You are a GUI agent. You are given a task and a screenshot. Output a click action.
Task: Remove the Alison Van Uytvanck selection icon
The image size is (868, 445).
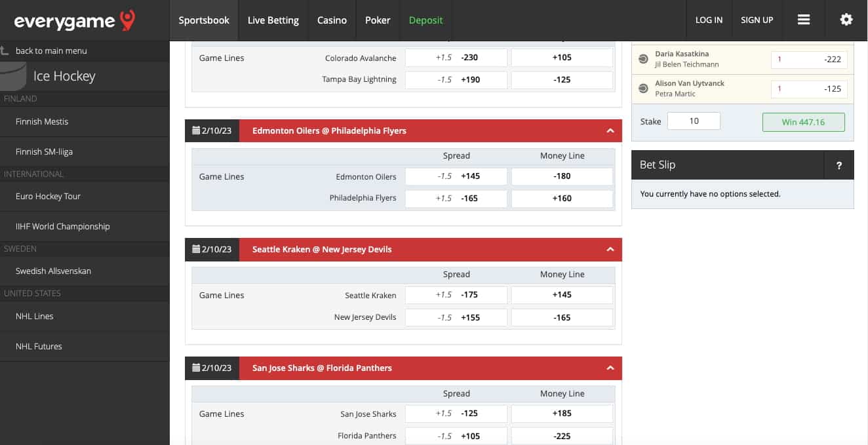pyautogui.click(x=643, y=88)
